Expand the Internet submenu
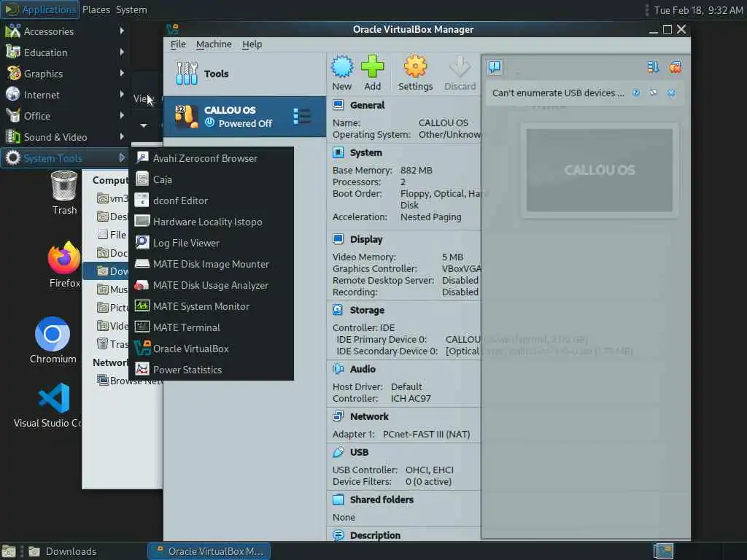The height and width of the screenshot is (560, 747). pos(65,95)
